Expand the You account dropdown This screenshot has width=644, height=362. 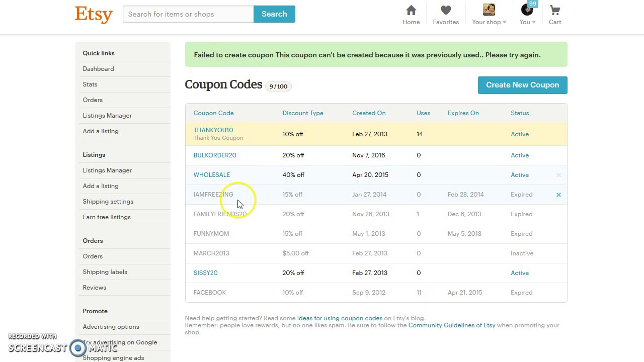[x=527, y=22]
